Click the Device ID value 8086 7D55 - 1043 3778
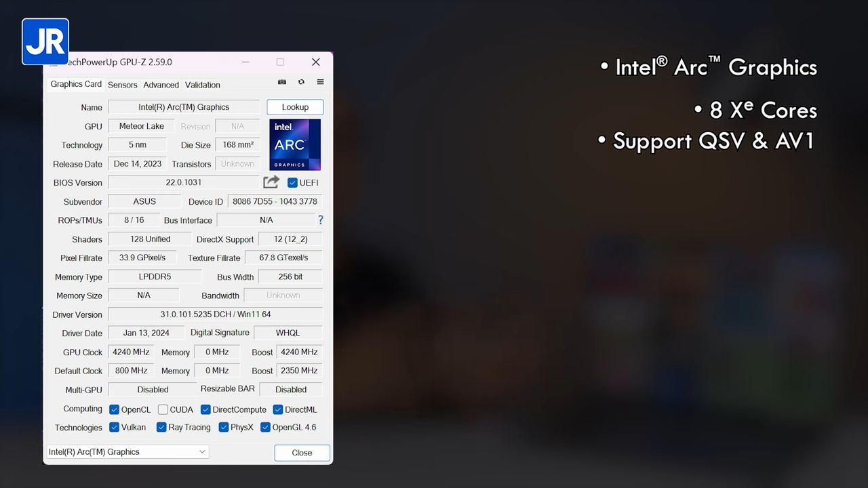Image resolution: width=868 pixels, height=488 pixels. click(275, 201)
